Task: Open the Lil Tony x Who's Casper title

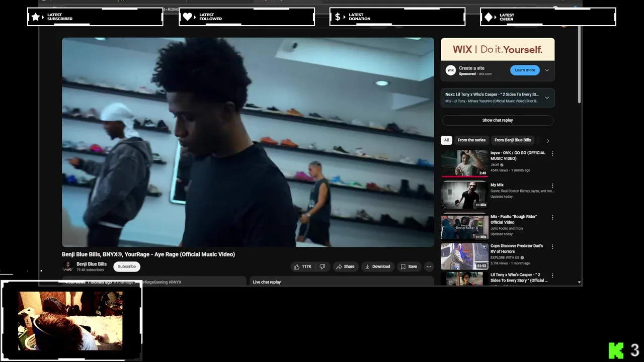Action: 519,278
